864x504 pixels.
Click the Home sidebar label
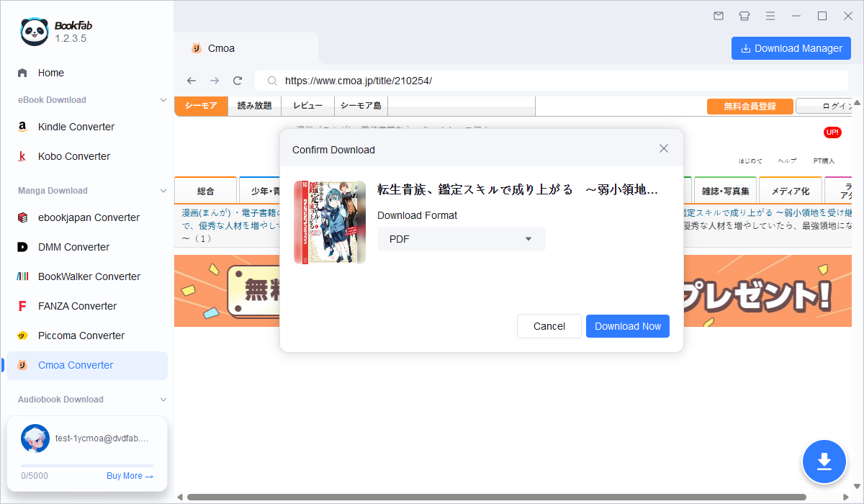pos(51,73)
